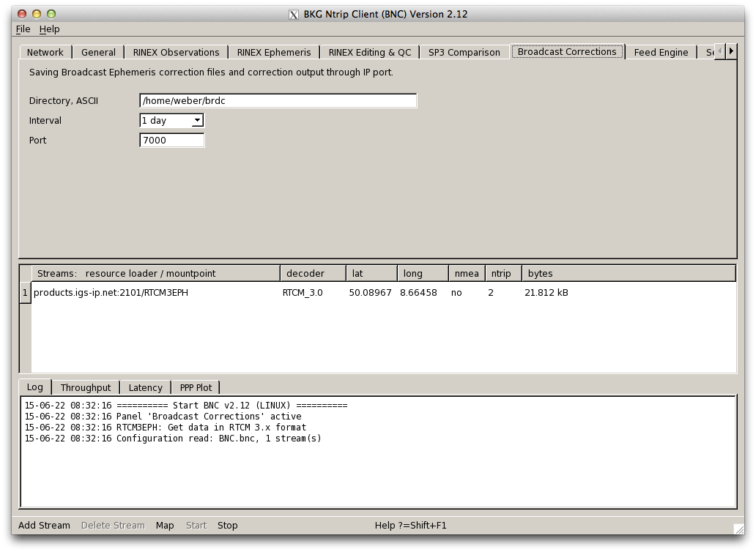Click the Port field containing 7000
756x552 pixels.
171,141
